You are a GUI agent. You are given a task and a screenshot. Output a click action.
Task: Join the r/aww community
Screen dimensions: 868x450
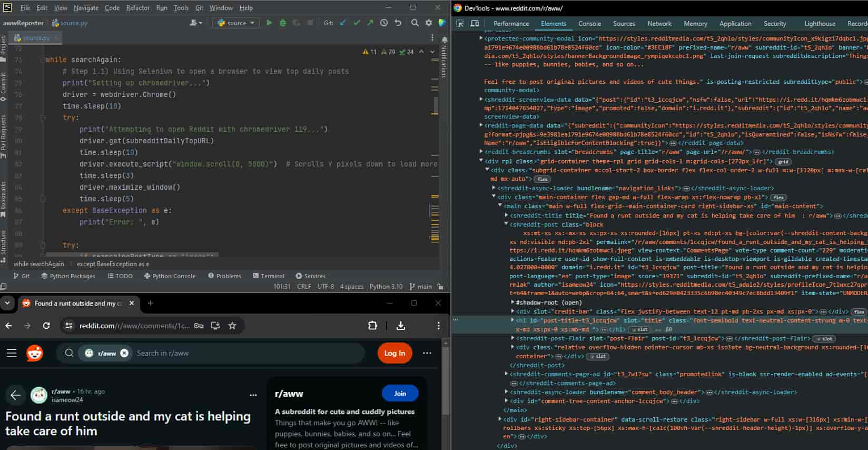pyautogui.click(x=400, y=393)
